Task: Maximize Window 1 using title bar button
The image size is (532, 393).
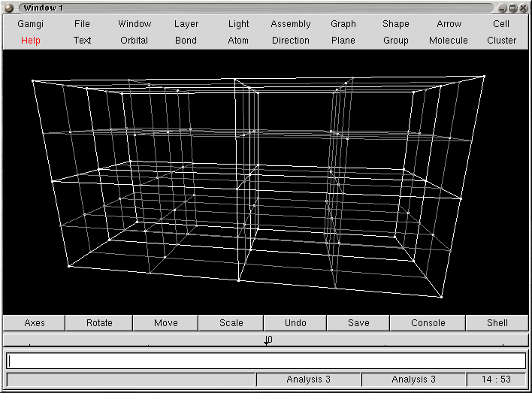Action: click(x=513, y=8)
